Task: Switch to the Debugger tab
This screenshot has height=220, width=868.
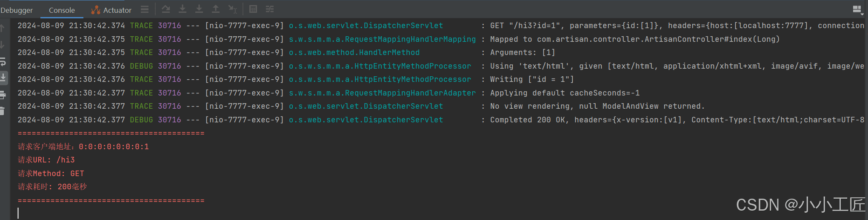Action: click(17, 10)
